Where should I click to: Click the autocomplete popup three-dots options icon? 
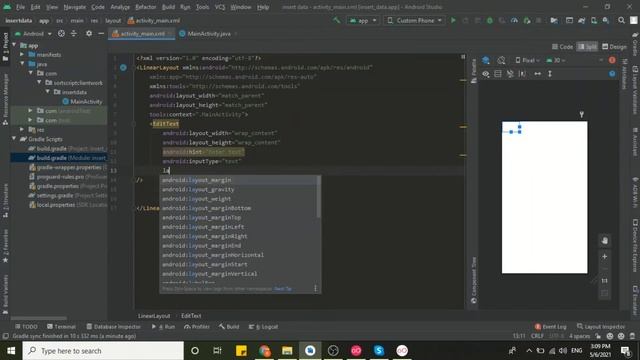[315, 289]
